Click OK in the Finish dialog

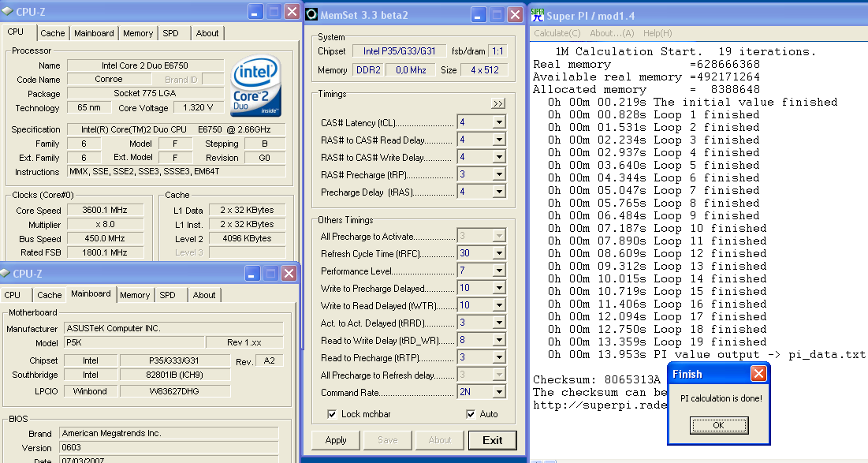point(718,425)
